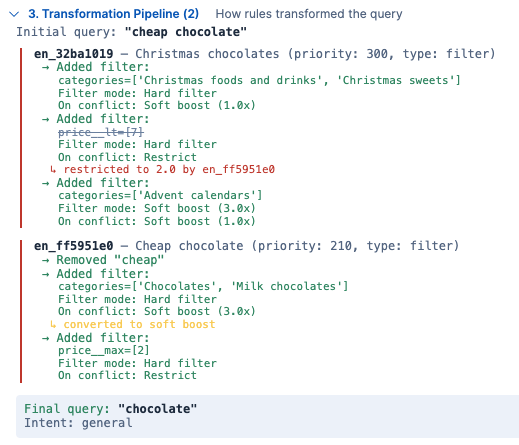This screenshot has height=445, width=519.
Task: Select the initial query "cheap chocolate" text
Action: (x=186, y=32)
